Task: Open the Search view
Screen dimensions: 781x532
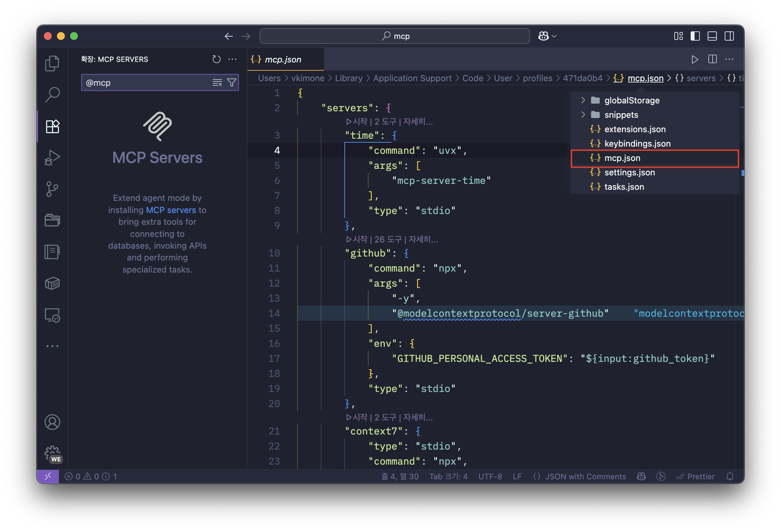Action: [52, 95]
